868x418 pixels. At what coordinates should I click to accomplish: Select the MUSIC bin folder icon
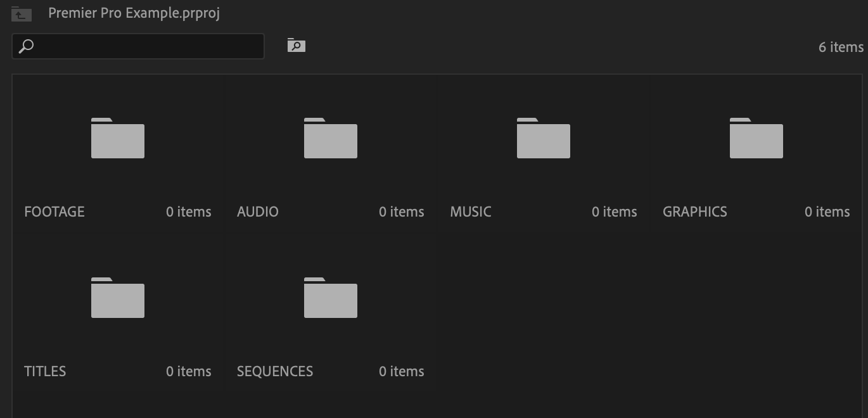(x=543, y=140)
